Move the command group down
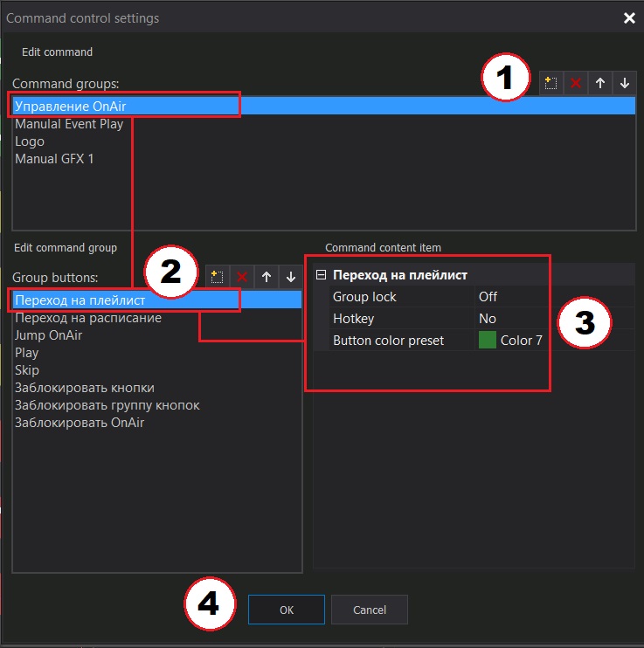 coord(625,83)
